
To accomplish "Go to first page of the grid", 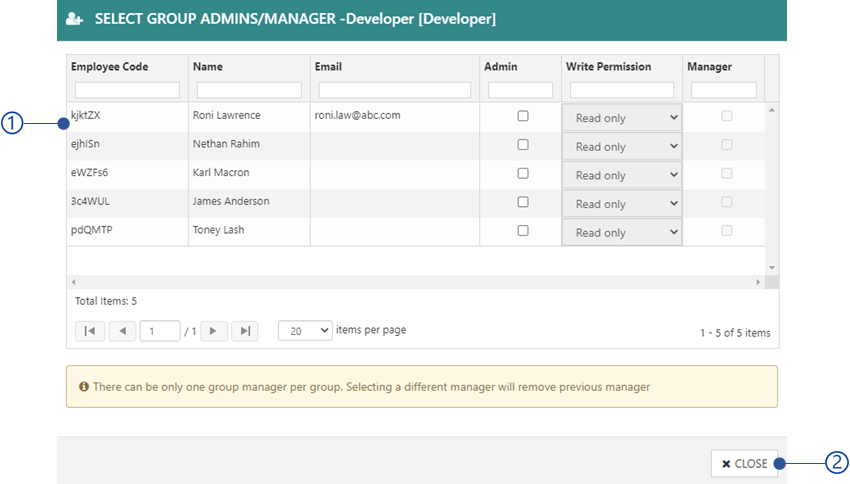I will tap(90, 331).
